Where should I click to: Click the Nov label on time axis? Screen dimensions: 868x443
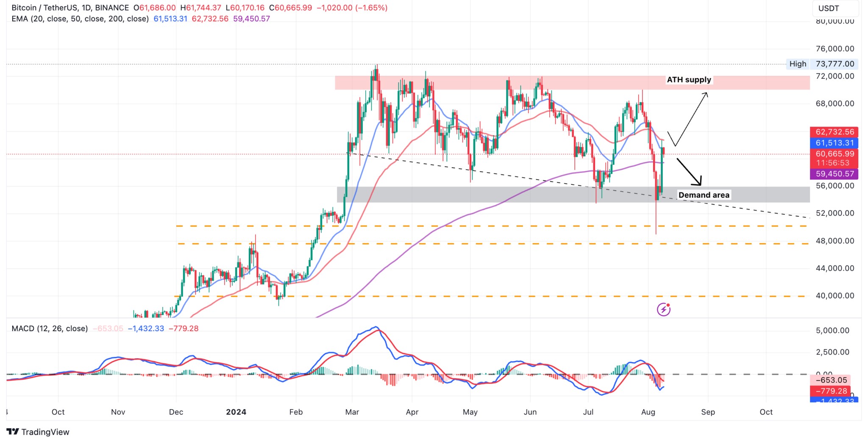pos(118,412)
